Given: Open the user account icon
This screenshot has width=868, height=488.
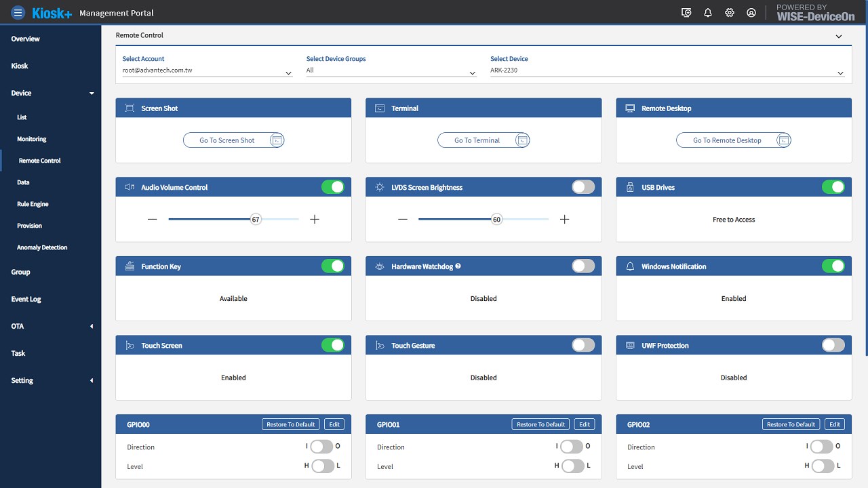Looking at the screenshot, I should (751, 12).
